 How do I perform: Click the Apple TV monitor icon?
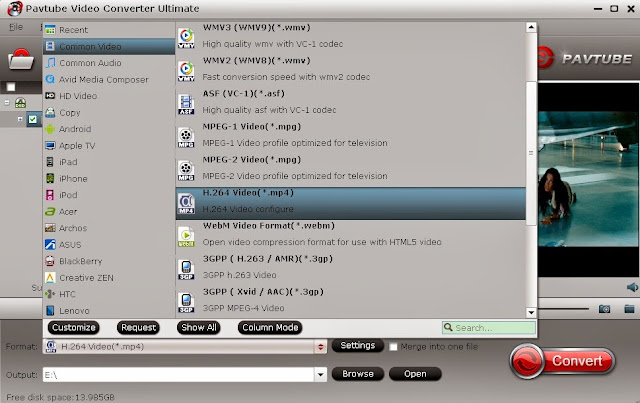(x=50, y=145)
